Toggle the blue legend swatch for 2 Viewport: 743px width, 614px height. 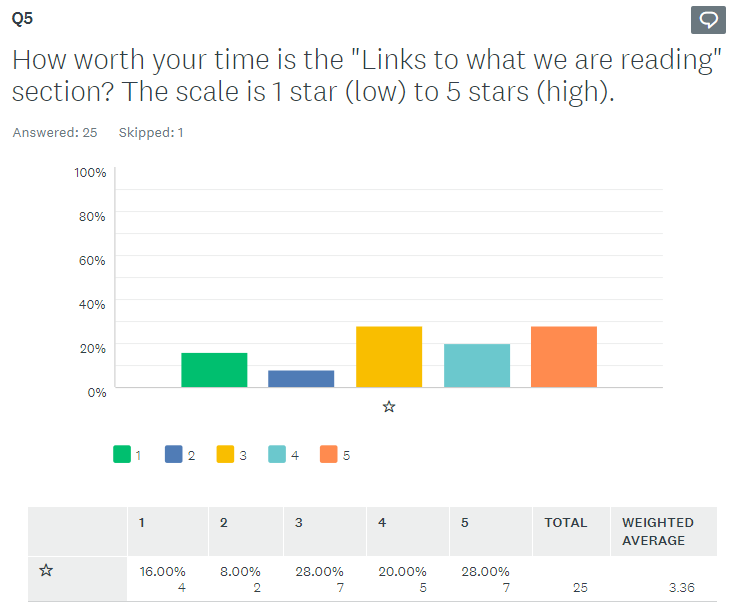pyautogui.click(x=174, y=455)
